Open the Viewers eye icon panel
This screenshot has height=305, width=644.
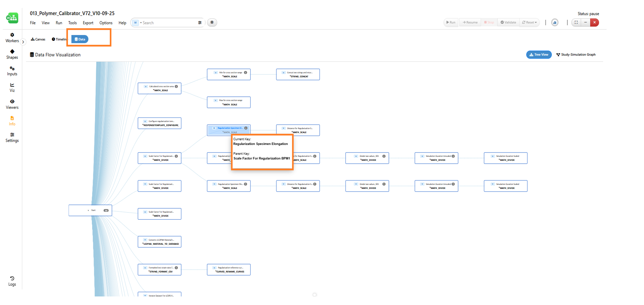(x=12, y=104)
